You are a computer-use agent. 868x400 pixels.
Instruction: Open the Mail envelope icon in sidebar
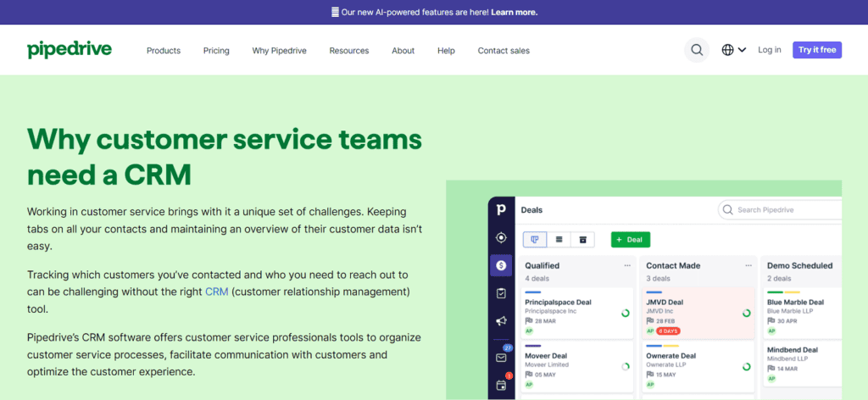coord(501,358)
